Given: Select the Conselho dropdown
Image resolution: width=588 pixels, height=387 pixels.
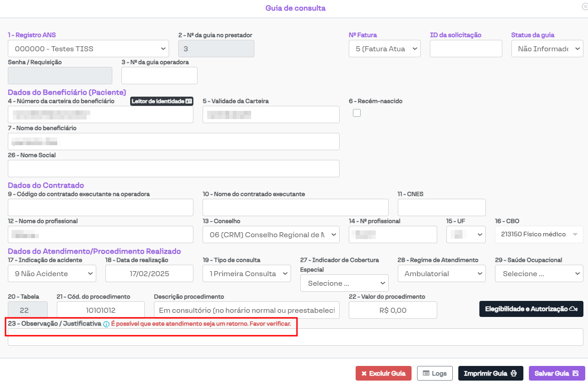Looking at the screenshot, I should click(x=271, y=234).
